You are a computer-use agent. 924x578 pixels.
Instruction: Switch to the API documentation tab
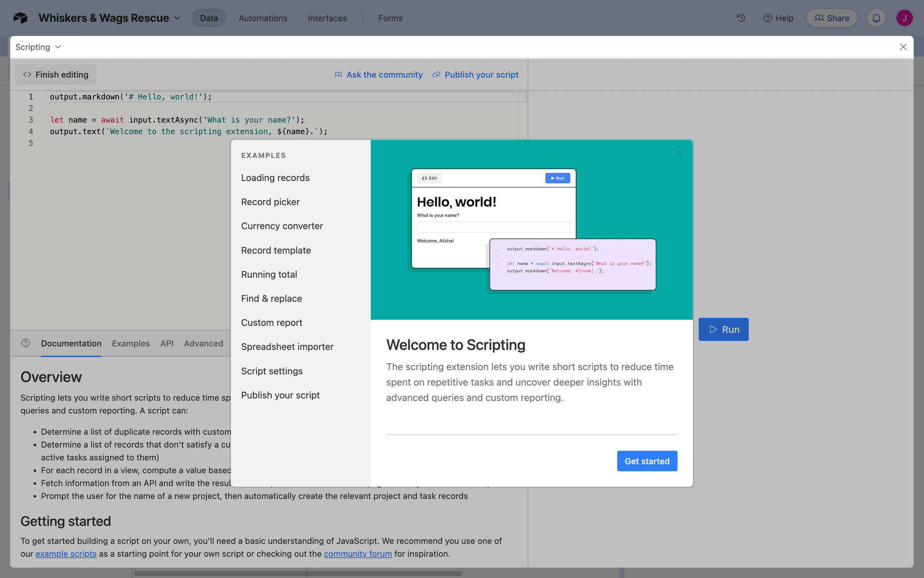coord(167,343)
